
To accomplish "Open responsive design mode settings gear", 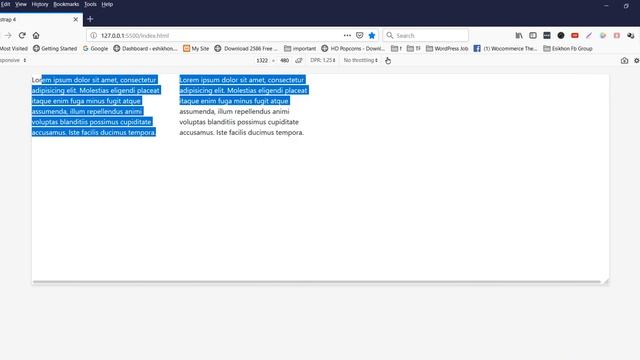I will click(637, 60).
